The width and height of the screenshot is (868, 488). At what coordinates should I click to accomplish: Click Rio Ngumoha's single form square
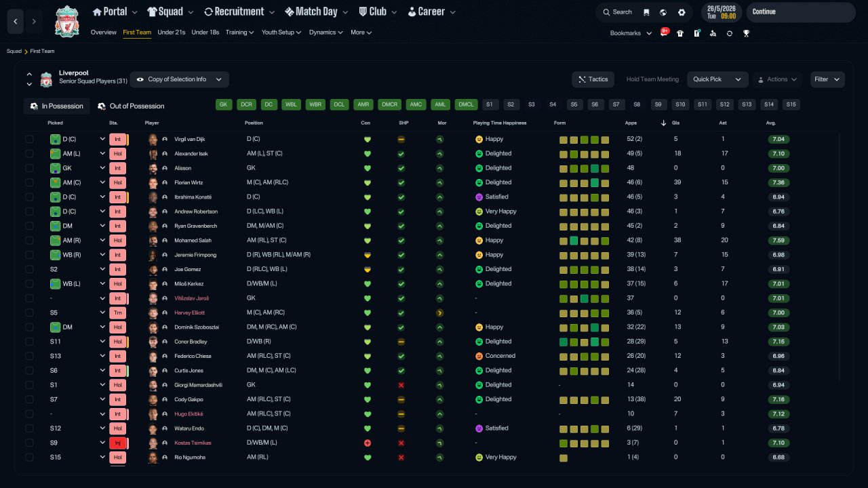point(563,457)
